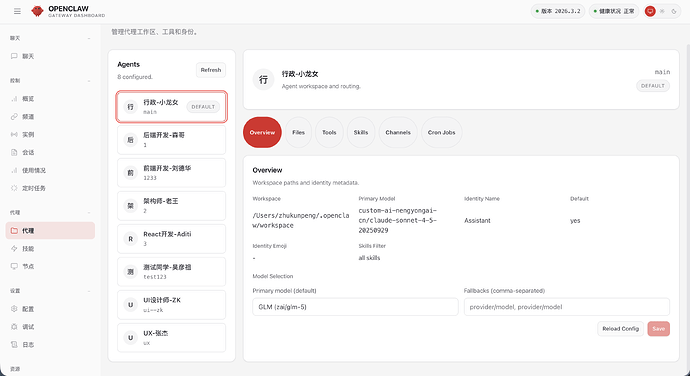Click the 版本 2026.3.2 status pill
This screenshot has height=376, width=690.
[x=558, y=11]
